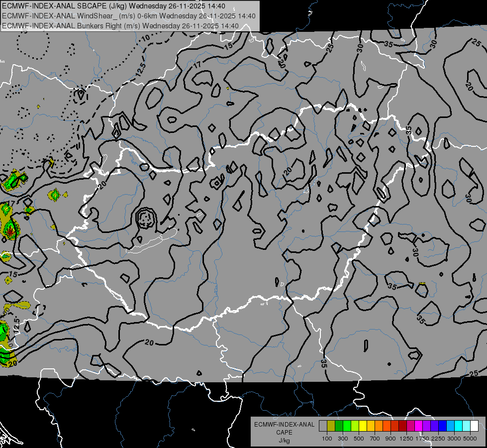
Task: Choose the pure yellow legend swatch
Action: coord(363,426)
